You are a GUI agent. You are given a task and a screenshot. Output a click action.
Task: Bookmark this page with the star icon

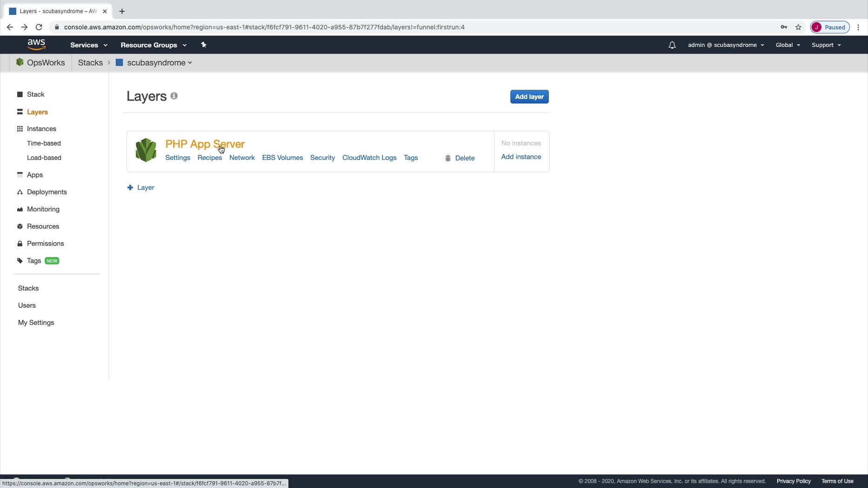798,27
